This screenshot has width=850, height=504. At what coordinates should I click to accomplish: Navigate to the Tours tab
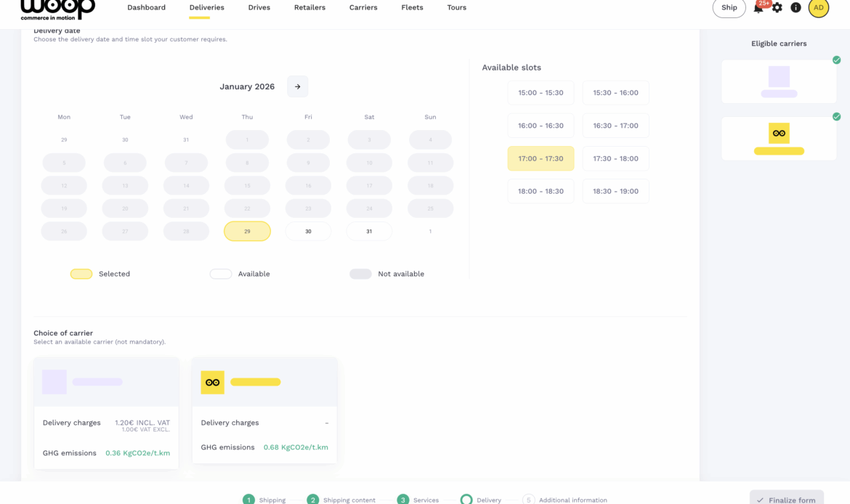[456, 8]
